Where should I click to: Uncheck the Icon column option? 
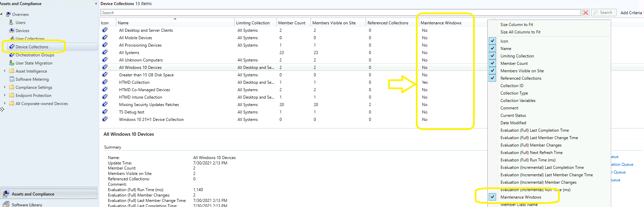(x=492, y=41)
